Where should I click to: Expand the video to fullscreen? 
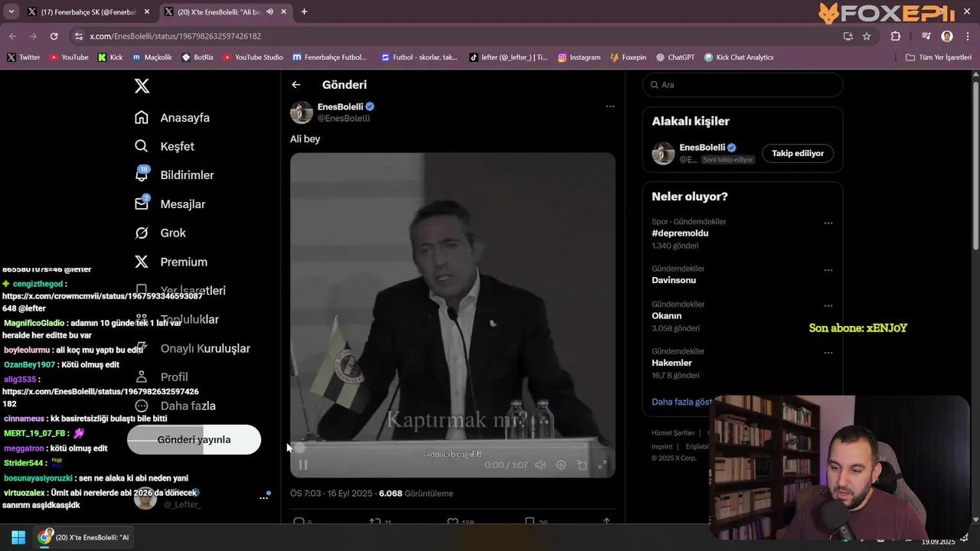tap(603, 465)
